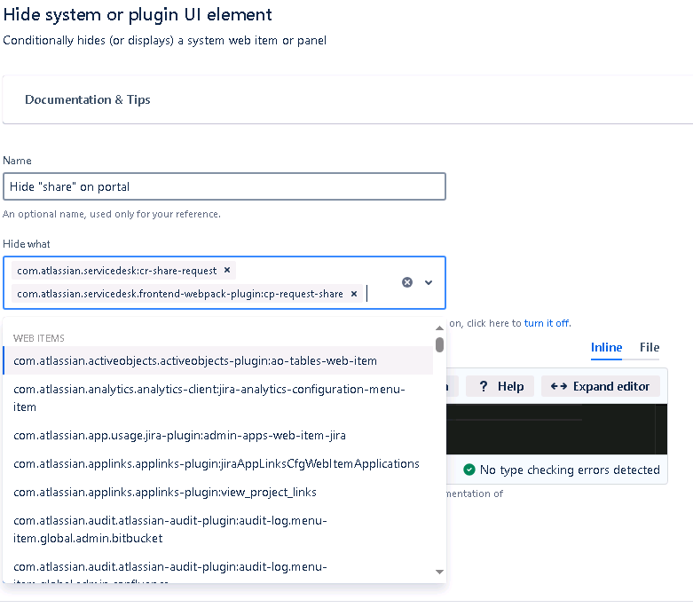Click inside the Hide what multi-select field
The height and width of the screenshot is (616, 693).
[224, 282]
